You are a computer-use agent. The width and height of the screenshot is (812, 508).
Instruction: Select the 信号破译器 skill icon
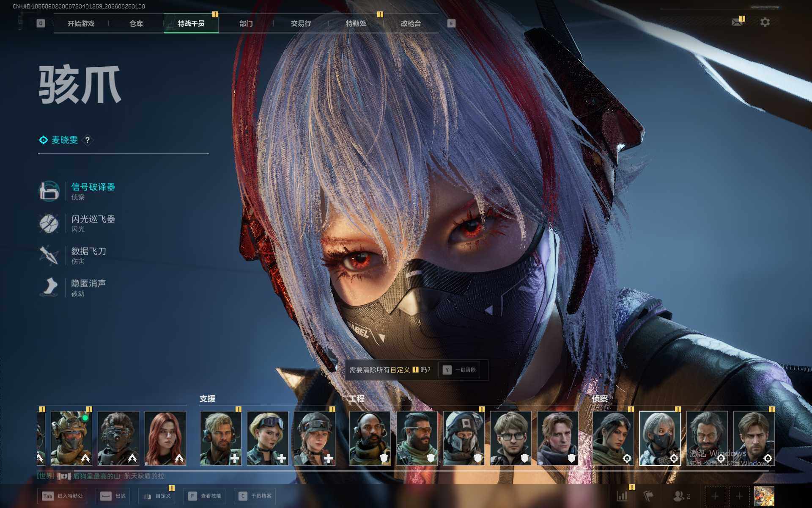(49, 191)
